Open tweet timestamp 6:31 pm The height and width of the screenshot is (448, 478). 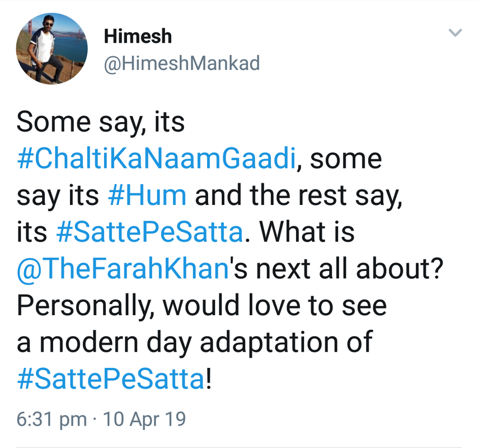[51, 419]
